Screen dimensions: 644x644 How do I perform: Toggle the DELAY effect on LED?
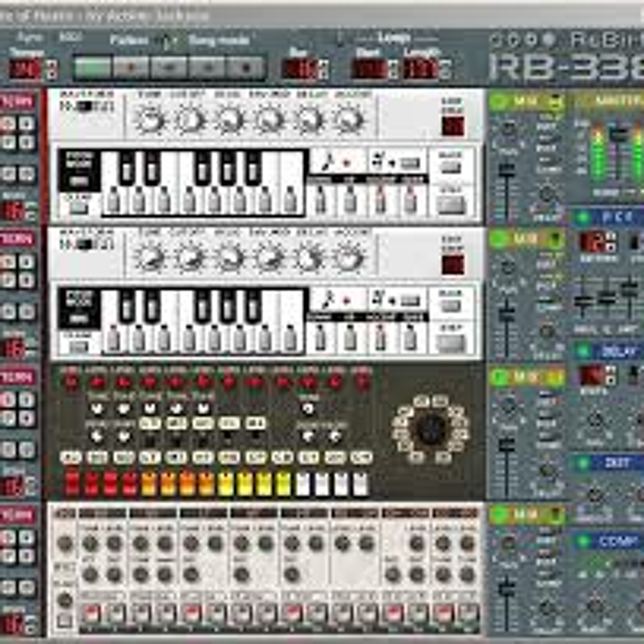pos(583,351)
